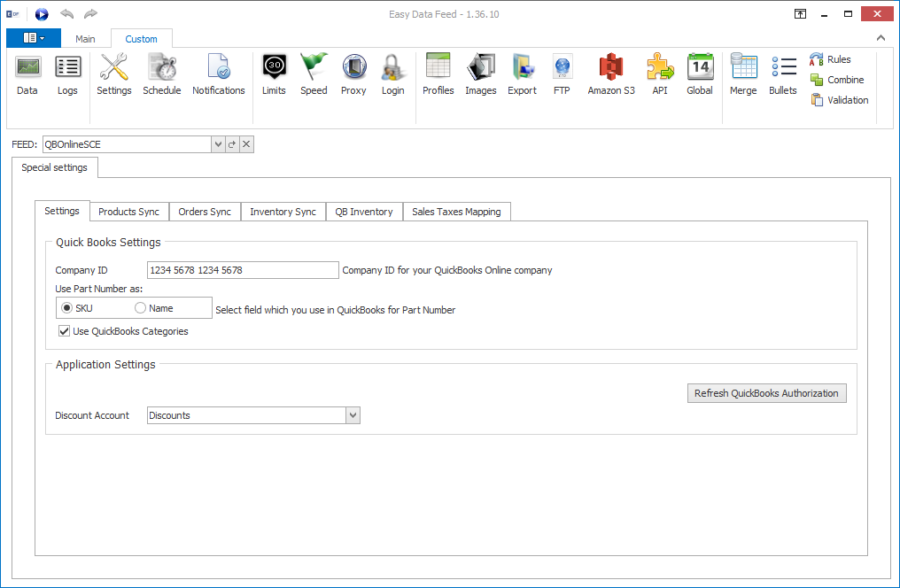Click the Discount Account field showing Discounts
Screen dimensions: 900x588
point(246,415)
